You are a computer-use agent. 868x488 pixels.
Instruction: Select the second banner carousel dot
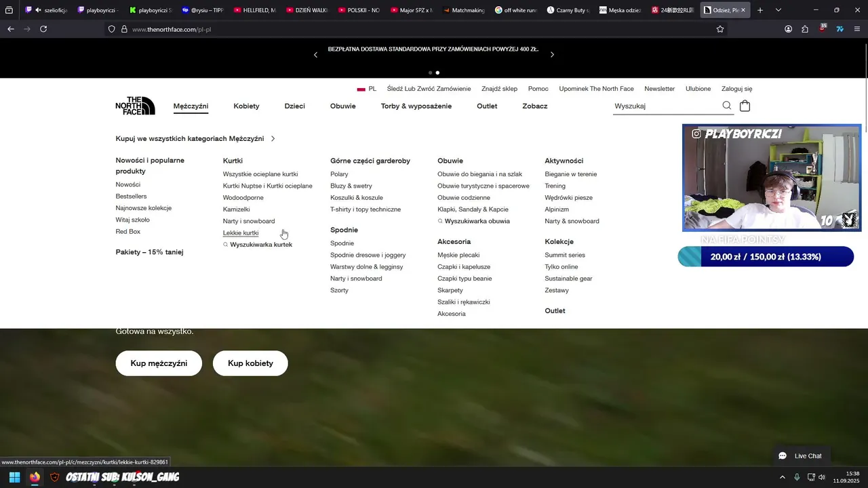[437, 73]
